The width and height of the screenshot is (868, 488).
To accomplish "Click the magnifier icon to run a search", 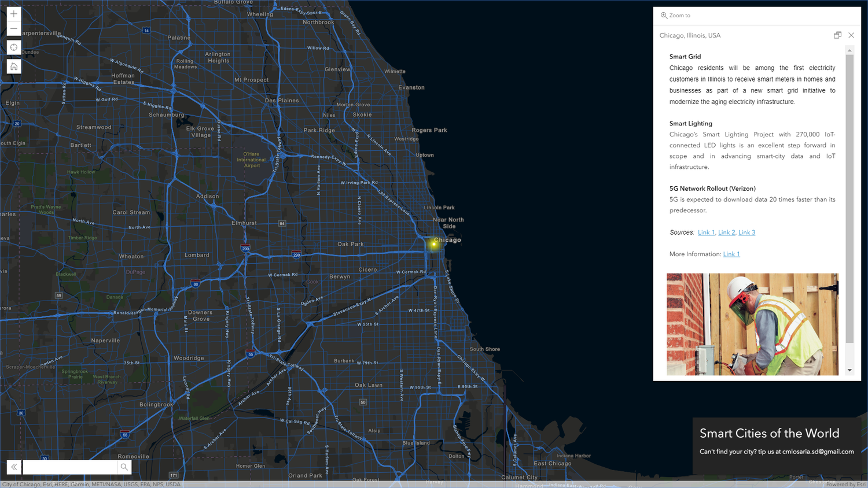I will point(124,467).
